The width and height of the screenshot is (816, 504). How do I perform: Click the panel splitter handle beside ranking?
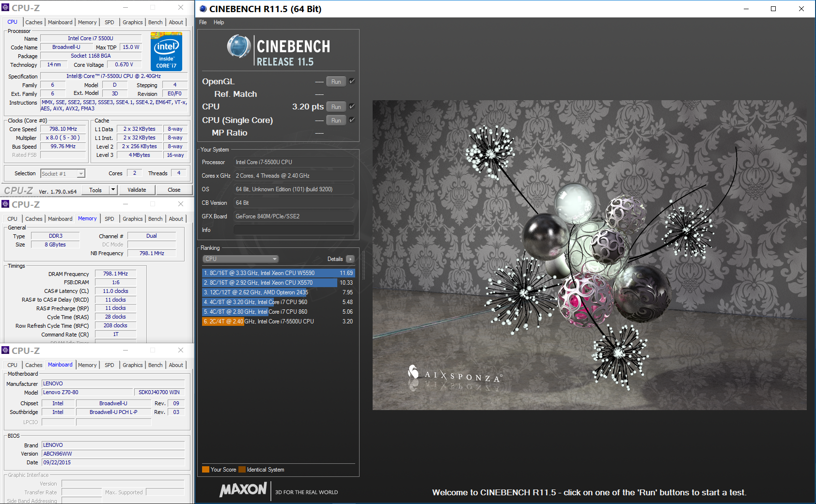point(363,264)
